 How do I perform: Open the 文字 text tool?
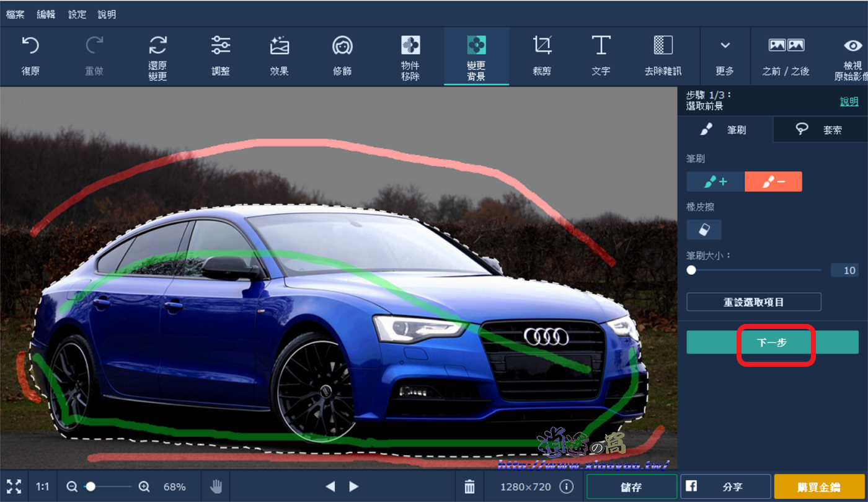(x=601, y=56)
